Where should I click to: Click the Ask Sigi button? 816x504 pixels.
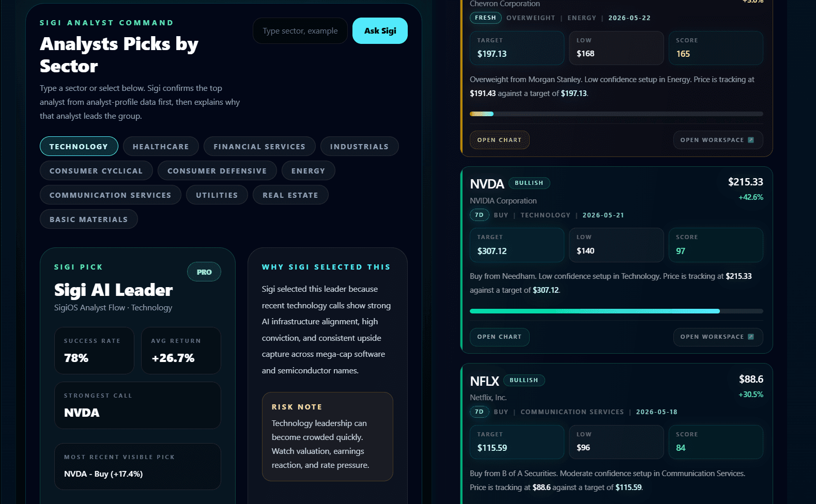pyautogui.click(x=380, y=31)
